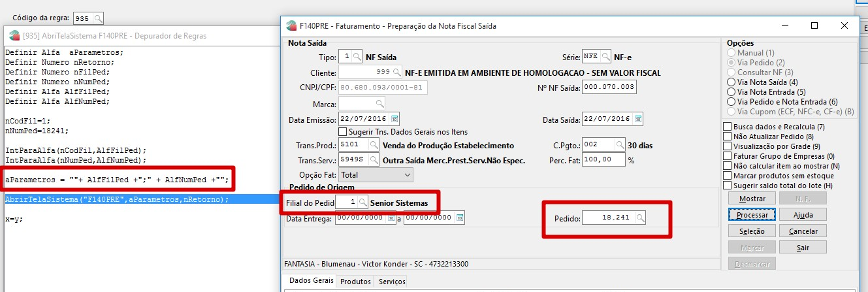The image size is (868, 292).
Task: Switch to the Produtos tab
Action: [x=357, y=282]
